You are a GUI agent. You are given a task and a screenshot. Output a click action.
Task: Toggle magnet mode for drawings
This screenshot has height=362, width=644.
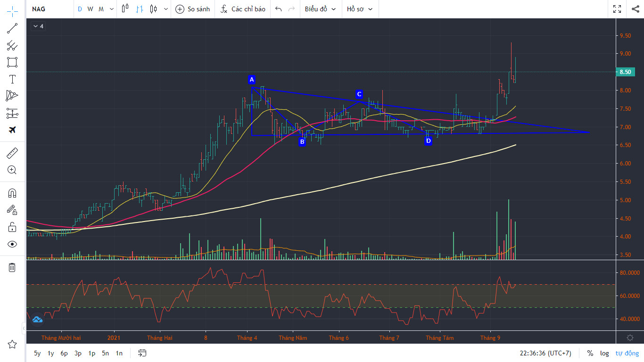pos(12,193)
